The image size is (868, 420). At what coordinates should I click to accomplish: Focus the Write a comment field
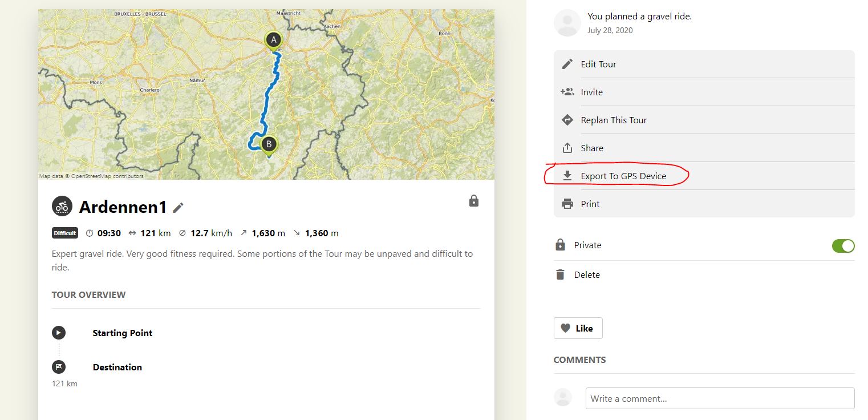point(720,398)
